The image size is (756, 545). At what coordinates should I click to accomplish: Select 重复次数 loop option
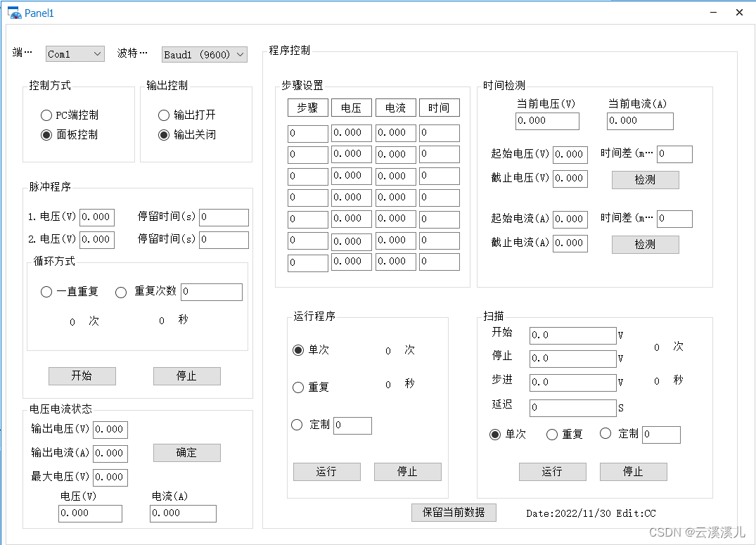point(120,292)
